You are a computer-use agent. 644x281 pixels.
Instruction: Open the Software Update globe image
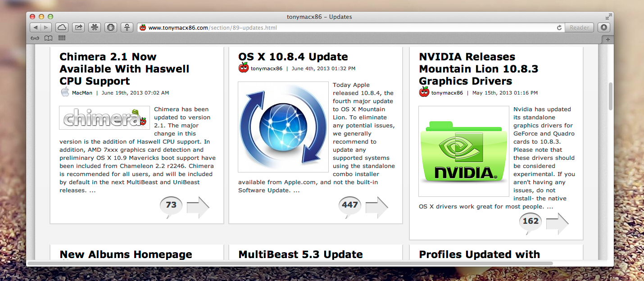283,127
